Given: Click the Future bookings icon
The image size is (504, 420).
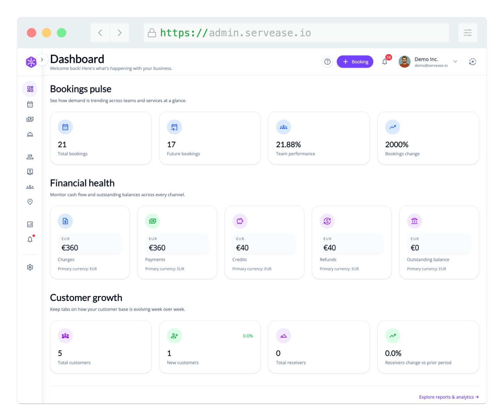Looking at the screenshot, I should click(x=174, y=127).
